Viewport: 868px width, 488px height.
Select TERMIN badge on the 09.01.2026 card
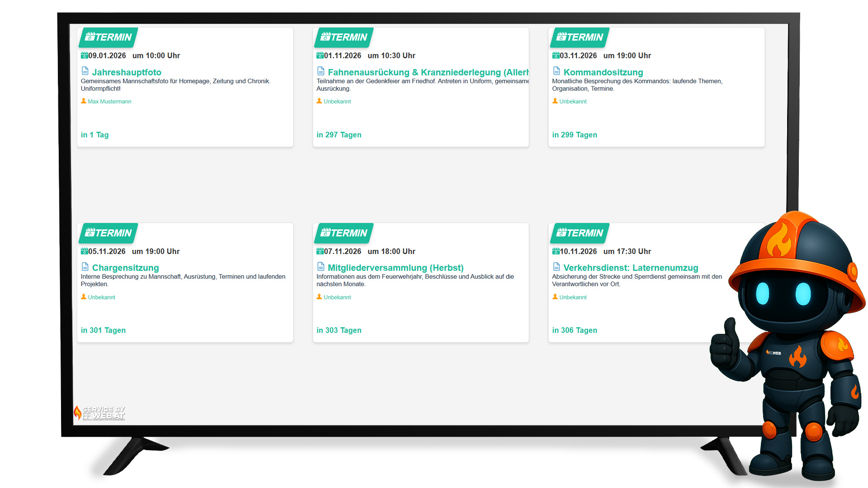point(108,38)
